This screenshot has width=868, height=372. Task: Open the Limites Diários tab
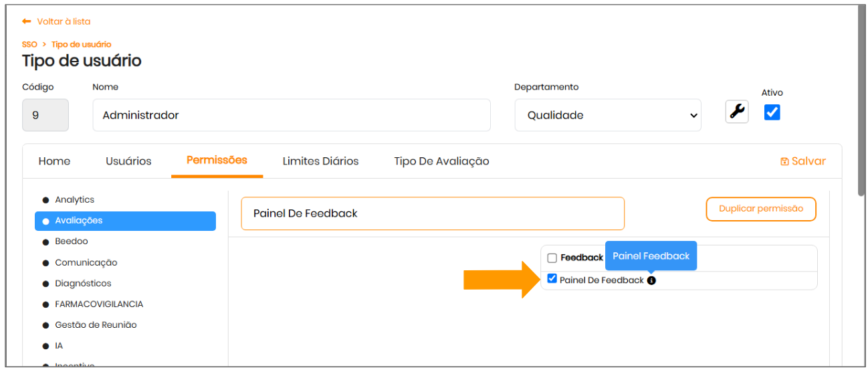click(320, 161)
